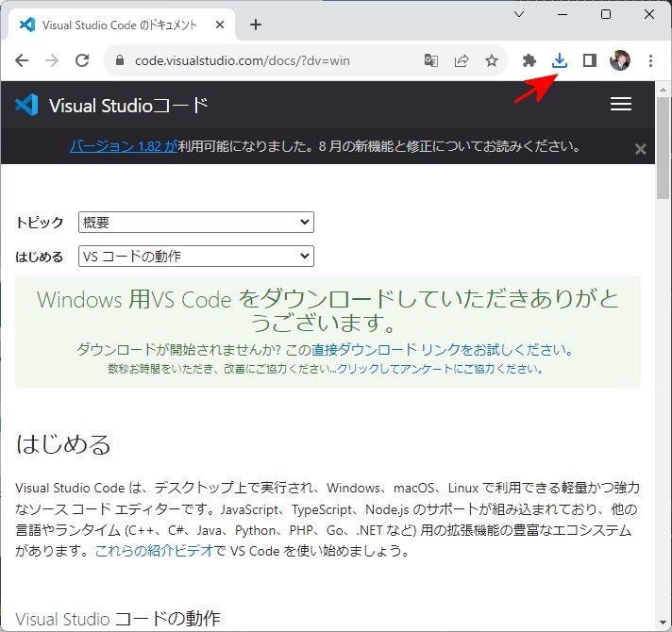Expand the トピック dropdown showing 概要
The height and width of the screenshot is (632, 672).
[196, 223]
